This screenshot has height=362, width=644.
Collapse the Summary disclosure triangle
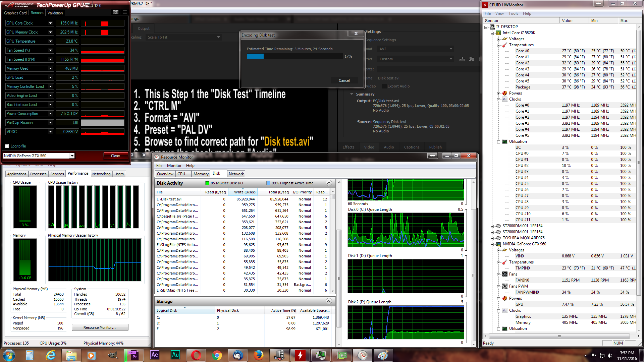point(352,94)
